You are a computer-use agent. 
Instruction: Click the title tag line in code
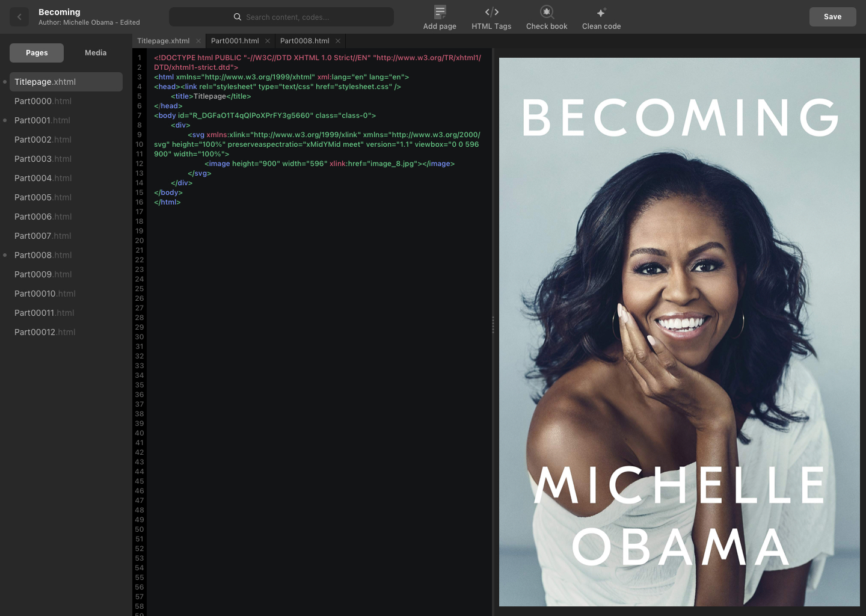click(210, 96)
